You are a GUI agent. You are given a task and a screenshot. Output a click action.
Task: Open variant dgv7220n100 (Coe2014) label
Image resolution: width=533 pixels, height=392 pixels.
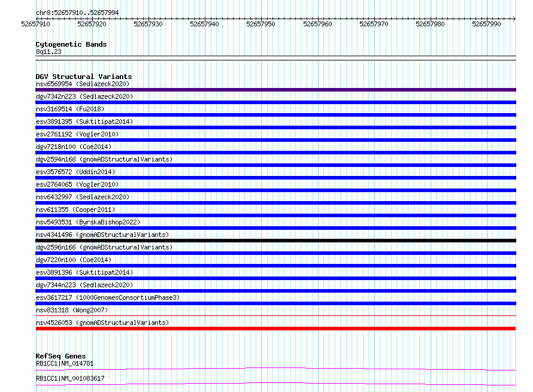pyautogui.click(x=74, y=260)
